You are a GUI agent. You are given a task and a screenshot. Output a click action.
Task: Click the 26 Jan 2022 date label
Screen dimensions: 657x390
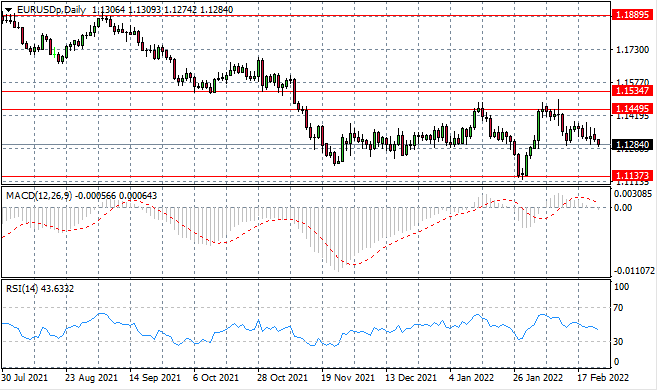(538, 377)
